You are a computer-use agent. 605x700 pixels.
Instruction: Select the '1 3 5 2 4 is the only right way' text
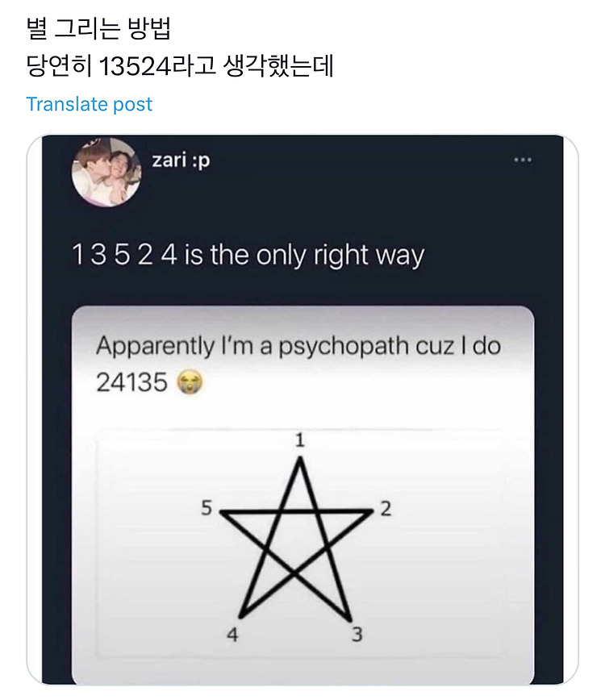point(248,256)
